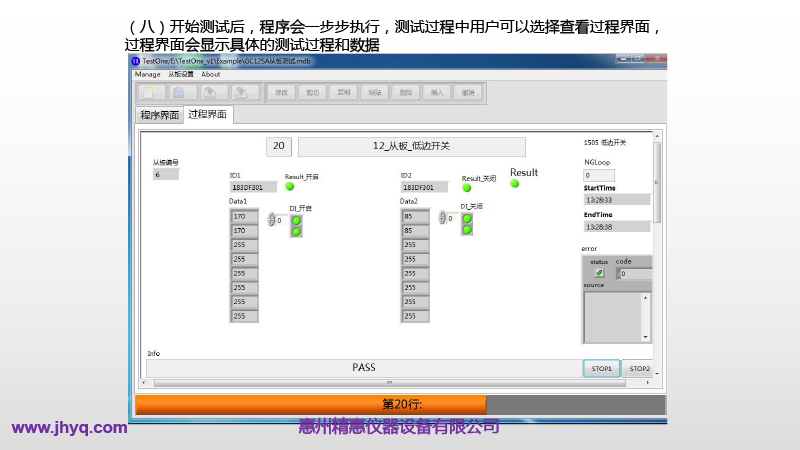Toggle the error status checkmark indicator
This screenshot has width=800, height=450.
599,273
